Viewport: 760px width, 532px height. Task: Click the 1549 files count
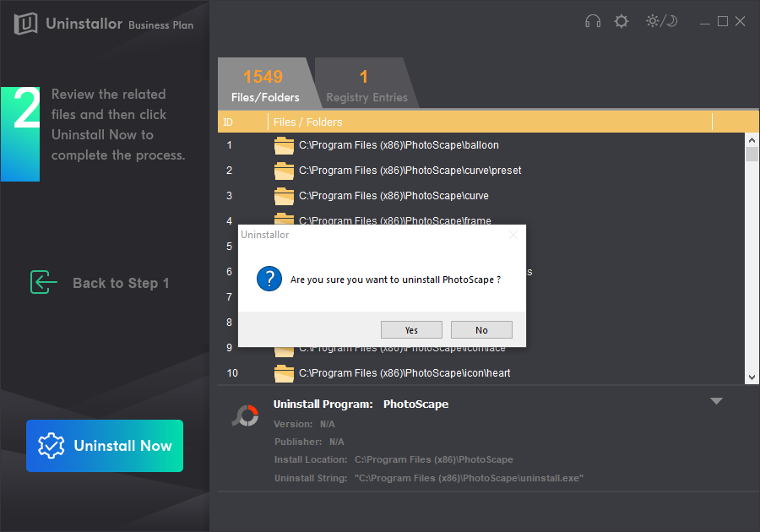click(263, 77)
